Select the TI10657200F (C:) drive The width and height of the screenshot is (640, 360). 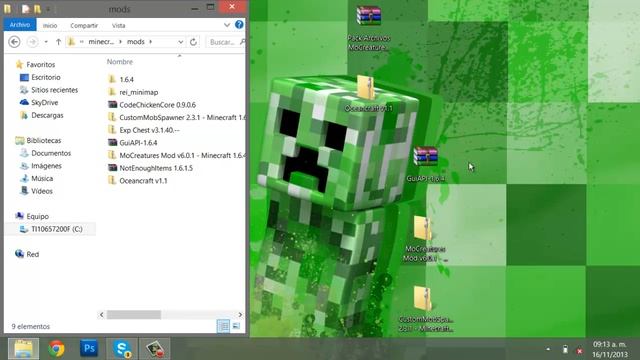[57, 229]
